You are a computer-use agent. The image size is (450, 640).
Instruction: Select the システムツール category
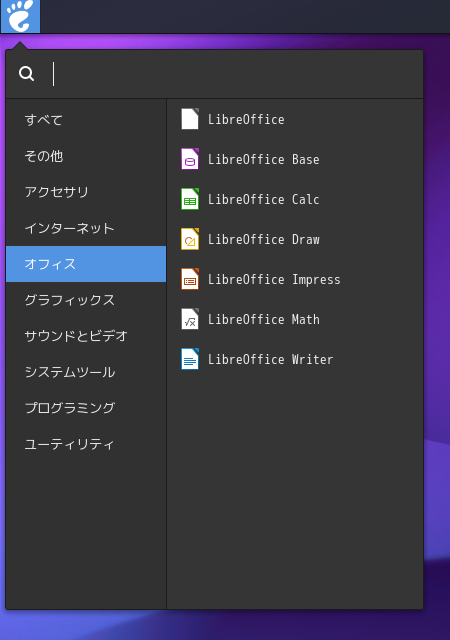tap(86, 371)
